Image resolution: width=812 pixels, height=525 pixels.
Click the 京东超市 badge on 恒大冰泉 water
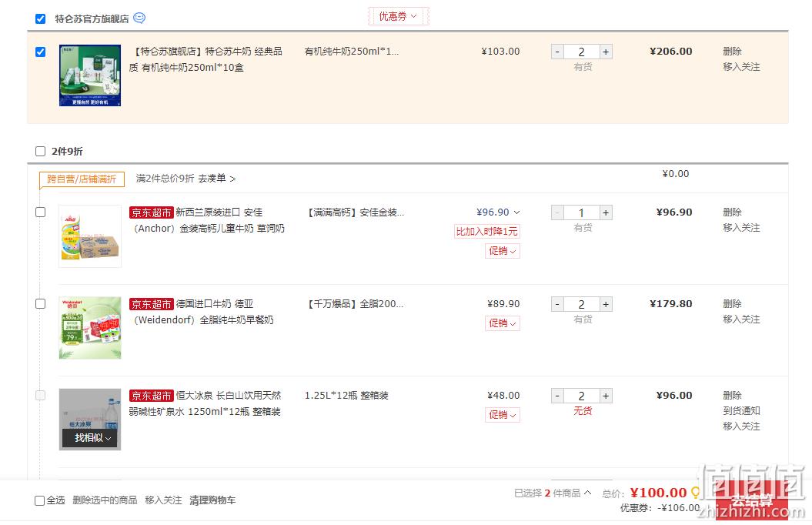(x=151, y=396)
